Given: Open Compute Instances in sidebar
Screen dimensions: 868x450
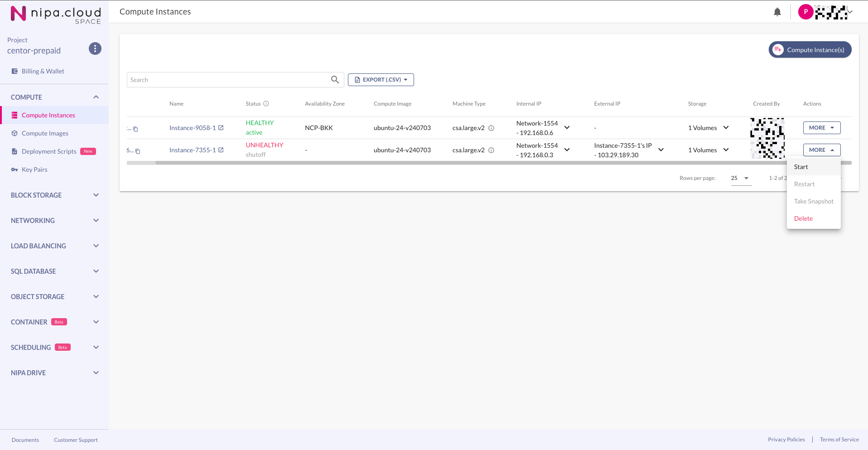Looking at the screenshot, I should tap(54, 115).
